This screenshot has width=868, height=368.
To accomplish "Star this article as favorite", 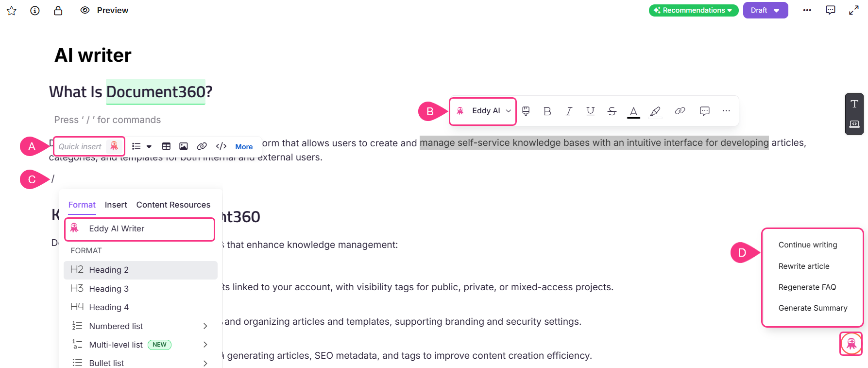I will pyautogui.click(x=12, y=11).
